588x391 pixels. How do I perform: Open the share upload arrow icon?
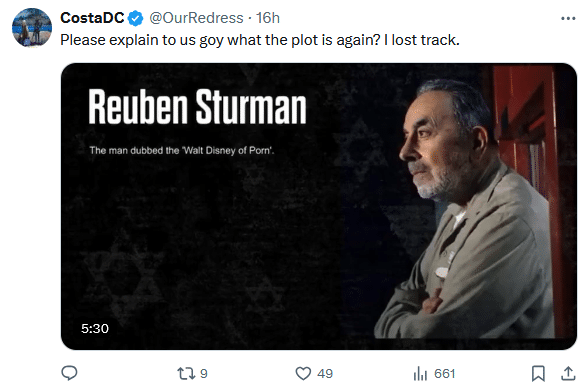(568, 373)
